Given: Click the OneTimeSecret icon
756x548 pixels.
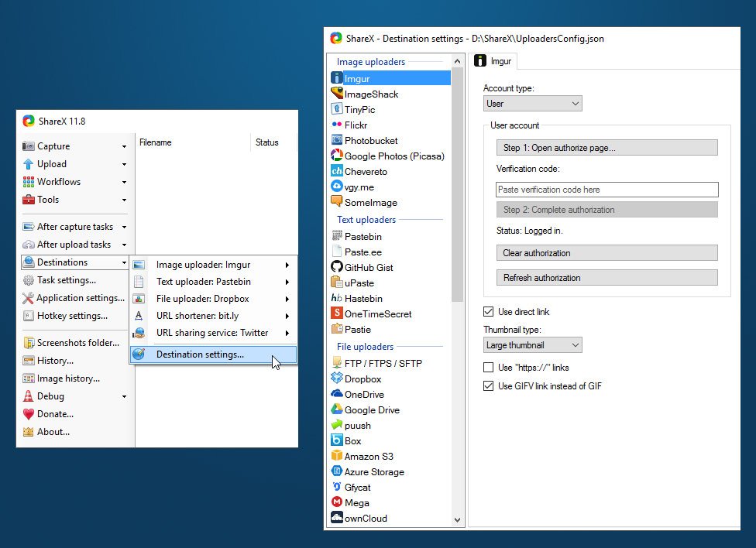Looking at the screenshot, I should pos(337,313).
